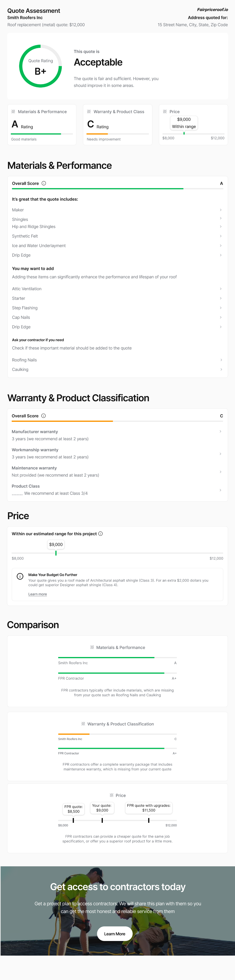Screen dimensions: 235x980
Task: Click hatched icon beside comparison Price heading
Action: (x=112, y=795)
